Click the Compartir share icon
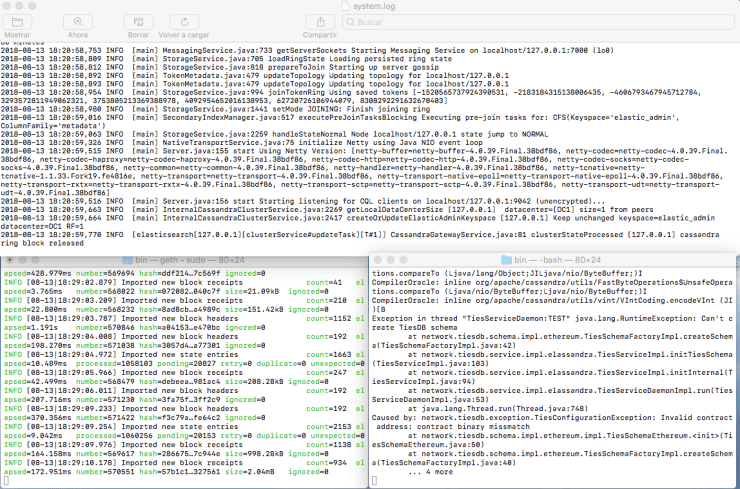The image size is (740, 489). tap(320, 20)
